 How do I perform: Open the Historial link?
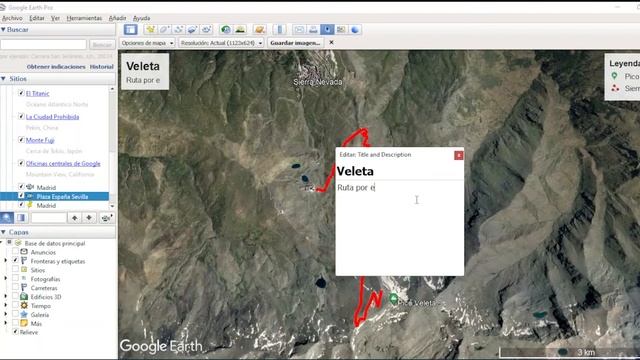(x=102, y=67)
